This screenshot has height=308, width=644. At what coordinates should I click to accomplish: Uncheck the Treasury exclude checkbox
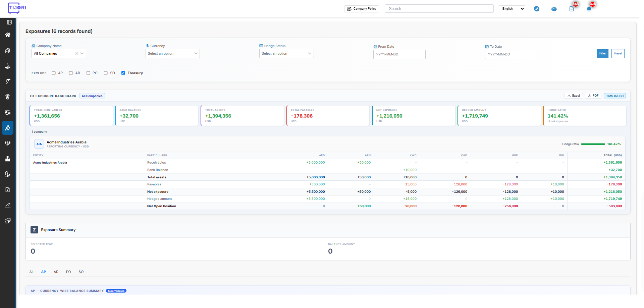pos(123,73)
